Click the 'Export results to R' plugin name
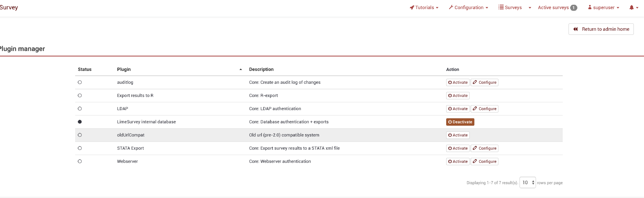 (x=135, y=95)
